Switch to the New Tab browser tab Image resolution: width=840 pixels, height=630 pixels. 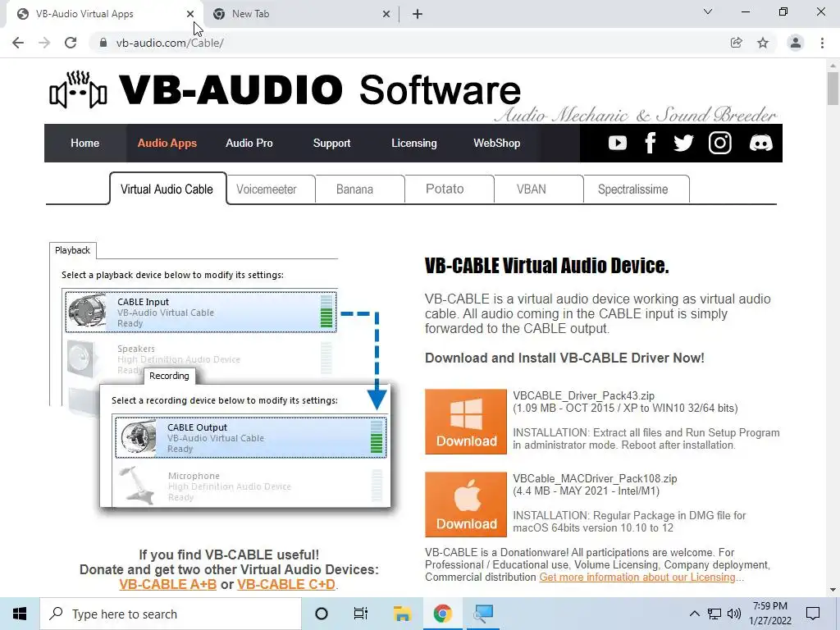point(302,15)
